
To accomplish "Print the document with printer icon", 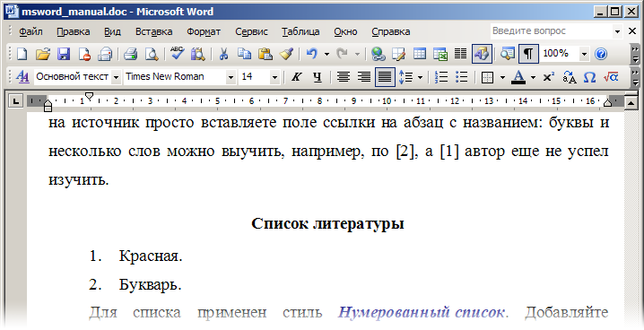I will click(131, 54).
